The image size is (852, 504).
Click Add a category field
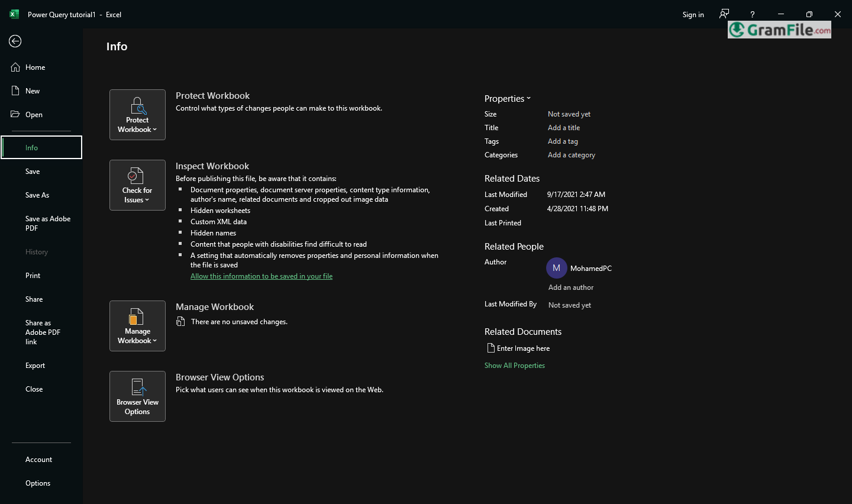coord(572,155)
